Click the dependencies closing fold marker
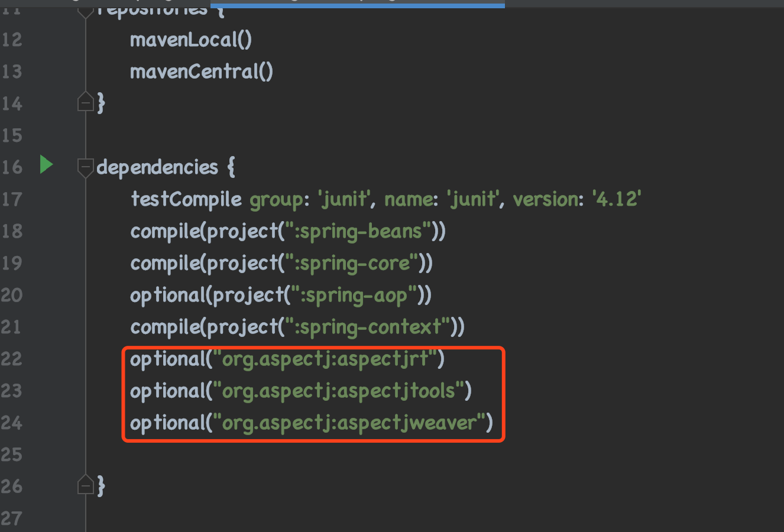The image size is (784, 532). (x=86, y=486)
